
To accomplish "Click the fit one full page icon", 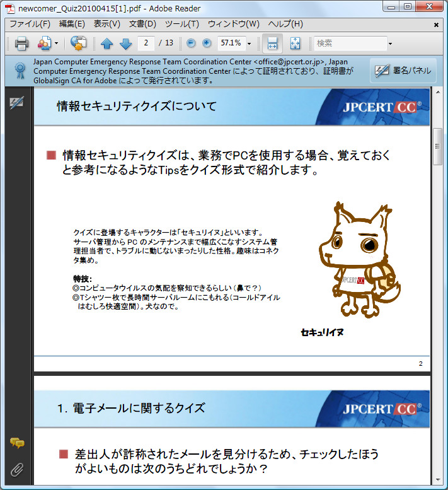I will [295, 44].
